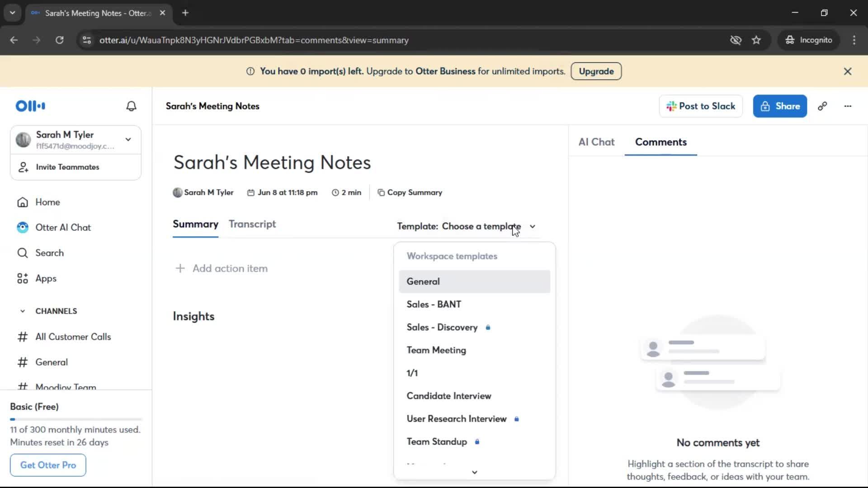Go back in browser
Screen dimensions: 868x488
14,40
